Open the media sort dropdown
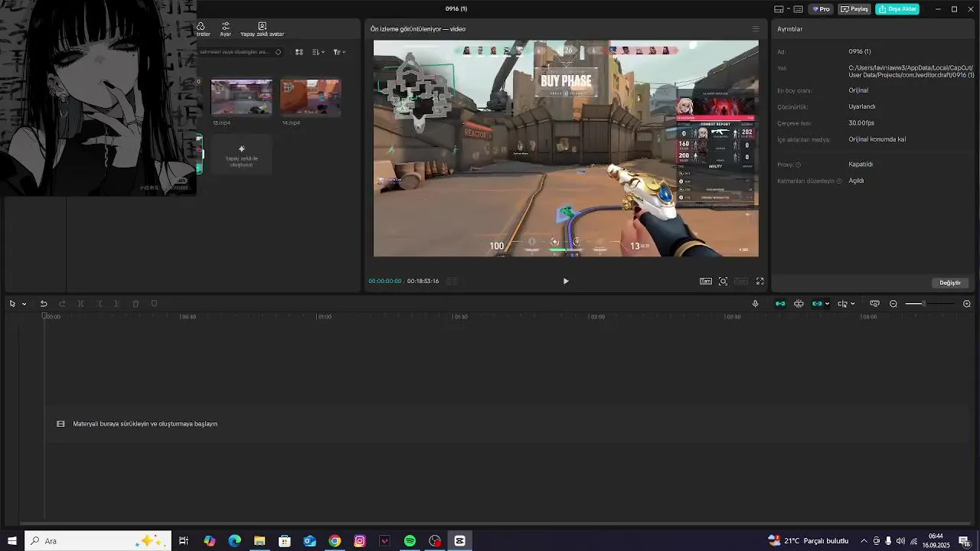 pos(318,52)
